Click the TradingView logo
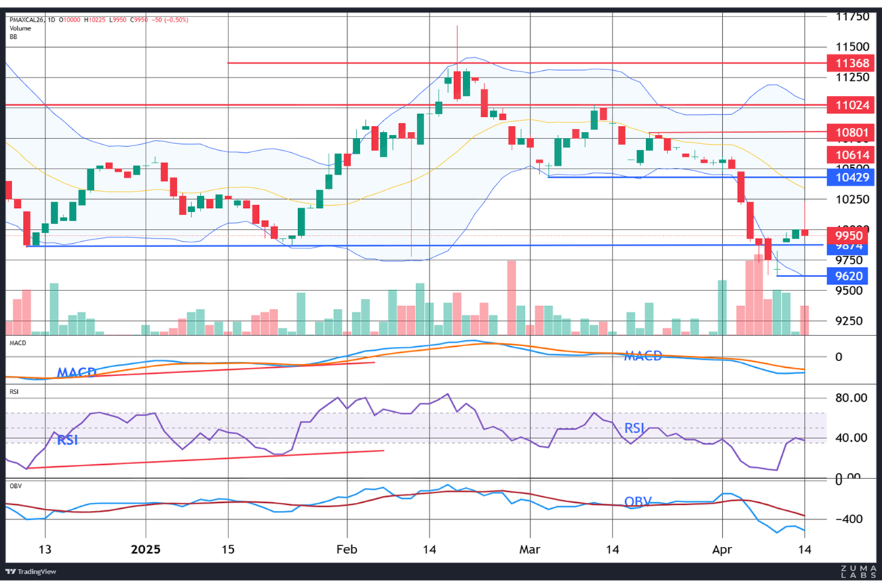This screenshot has height=588, width=882. coord(31,571)
